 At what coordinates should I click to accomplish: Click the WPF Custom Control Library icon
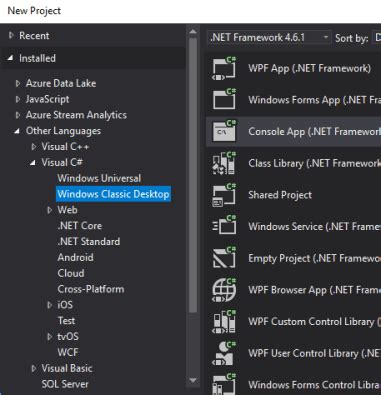224,322
